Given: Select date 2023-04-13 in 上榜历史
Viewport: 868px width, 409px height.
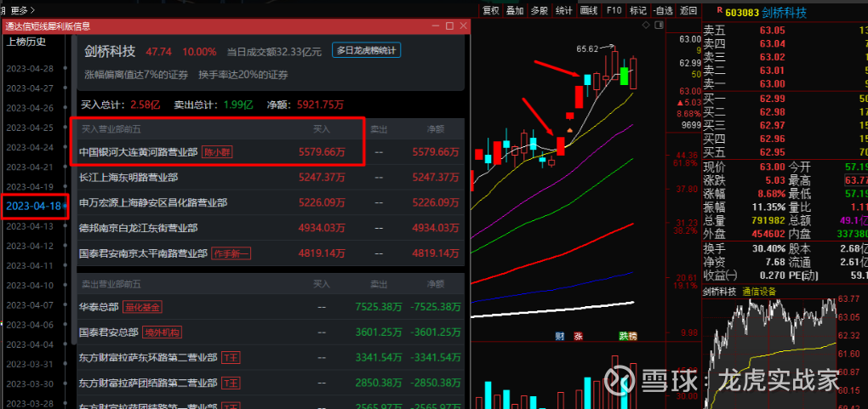Looking at the screenshot, I should point(30,226).
